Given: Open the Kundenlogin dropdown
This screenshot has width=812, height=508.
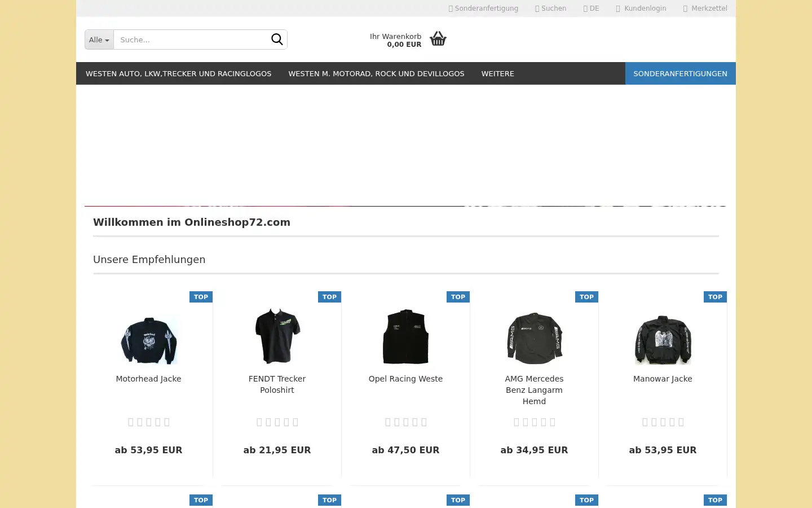Looking at the screenshot, I should click(x=641, y=8).
